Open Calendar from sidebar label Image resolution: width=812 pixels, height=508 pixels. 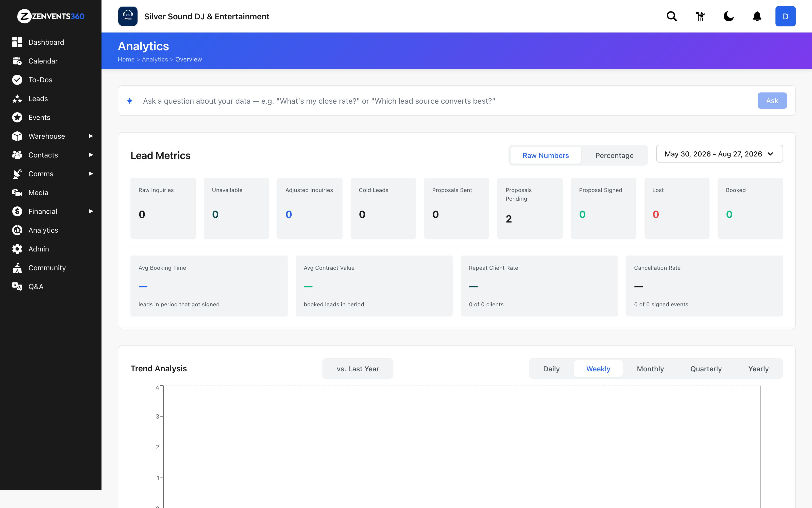[43, 61]
